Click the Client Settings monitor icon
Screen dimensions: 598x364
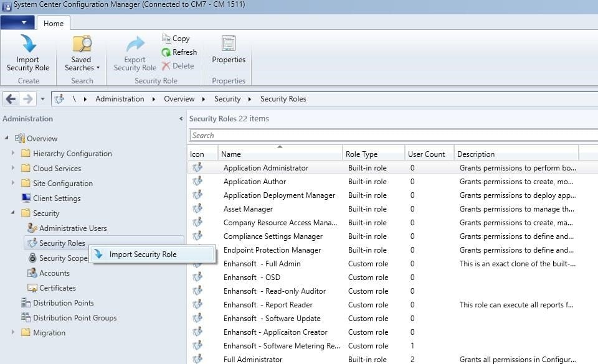26,198
